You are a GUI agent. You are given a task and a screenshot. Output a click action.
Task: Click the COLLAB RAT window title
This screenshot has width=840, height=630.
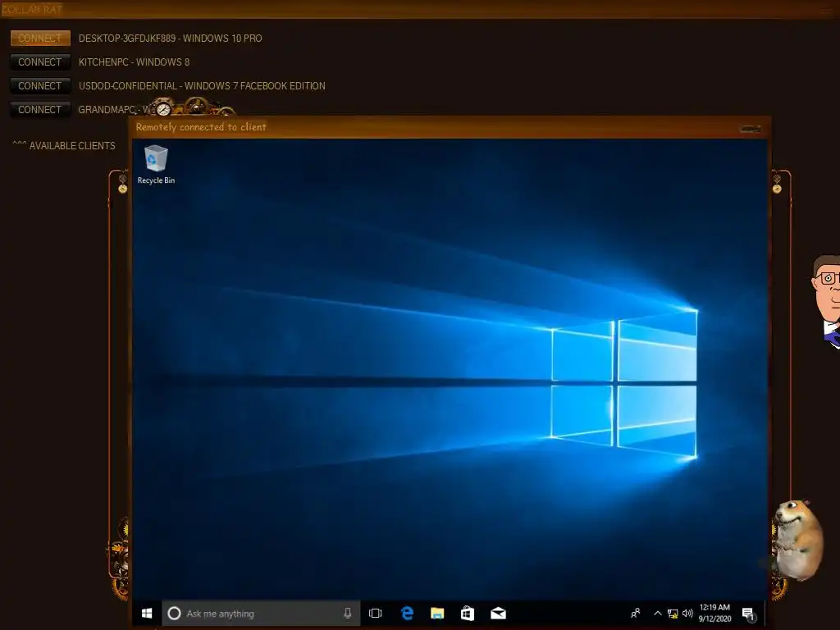point(32,9)
